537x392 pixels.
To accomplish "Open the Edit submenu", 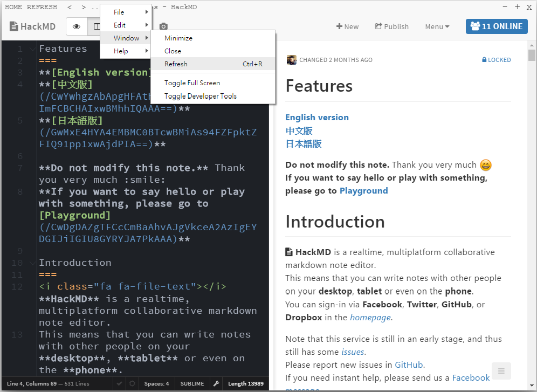I will pyautogui.click(x=125, y=25).
